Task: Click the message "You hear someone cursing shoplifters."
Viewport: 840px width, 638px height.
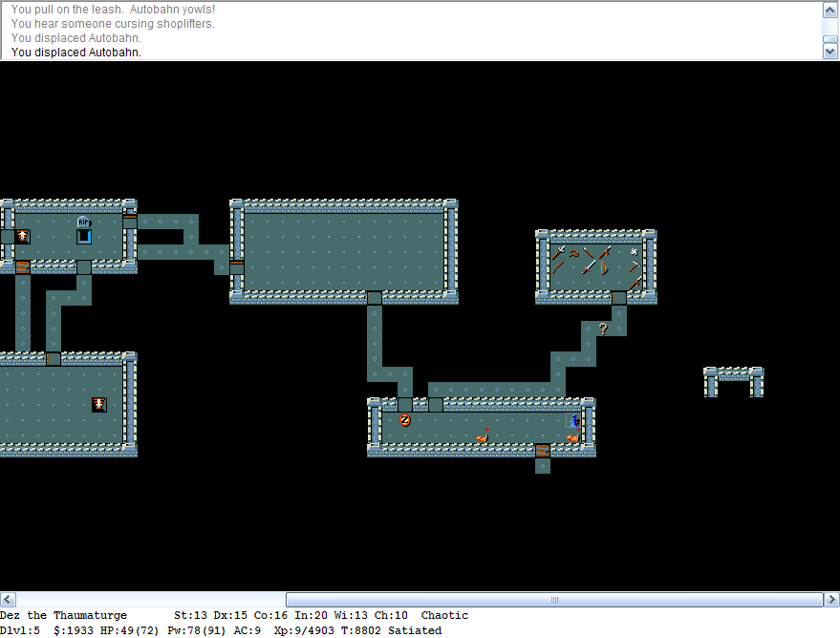Action: 113,24
